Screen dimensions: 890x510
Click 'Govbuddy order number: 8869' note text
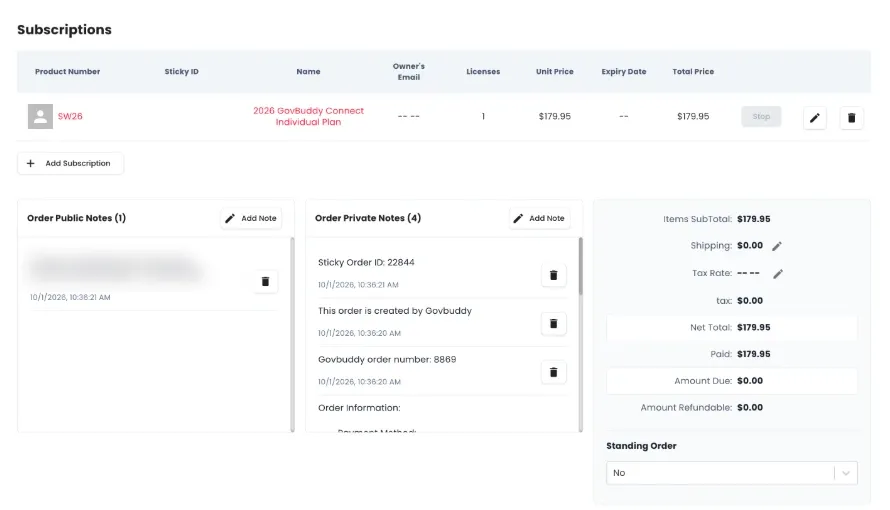[387, 359]
